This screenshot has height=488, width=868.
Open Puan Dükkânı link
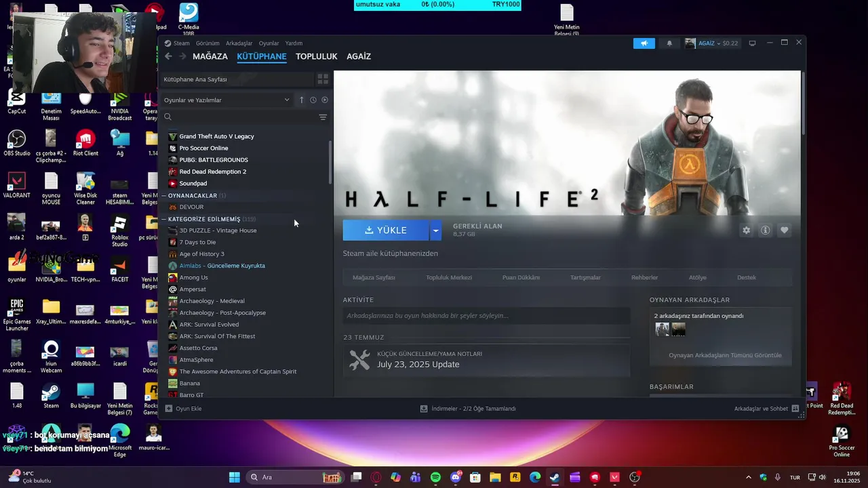[x=521, y=277]
